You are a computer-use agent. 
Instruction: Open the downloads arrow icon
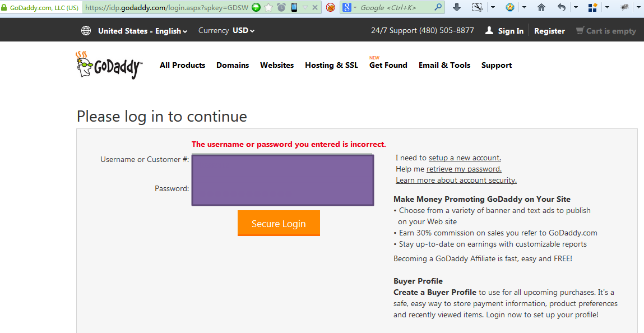click(457, 7)
